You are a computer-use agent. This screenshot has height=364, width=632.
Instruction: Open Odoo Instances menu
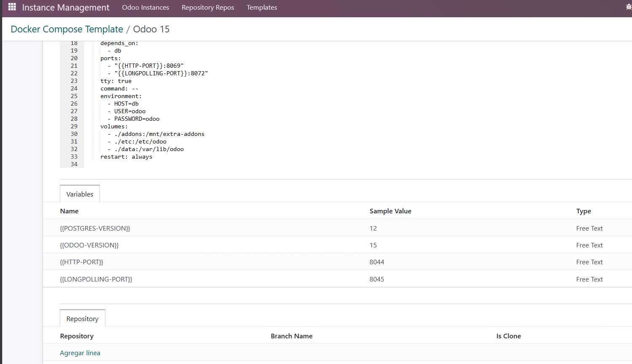pos(145,8)
